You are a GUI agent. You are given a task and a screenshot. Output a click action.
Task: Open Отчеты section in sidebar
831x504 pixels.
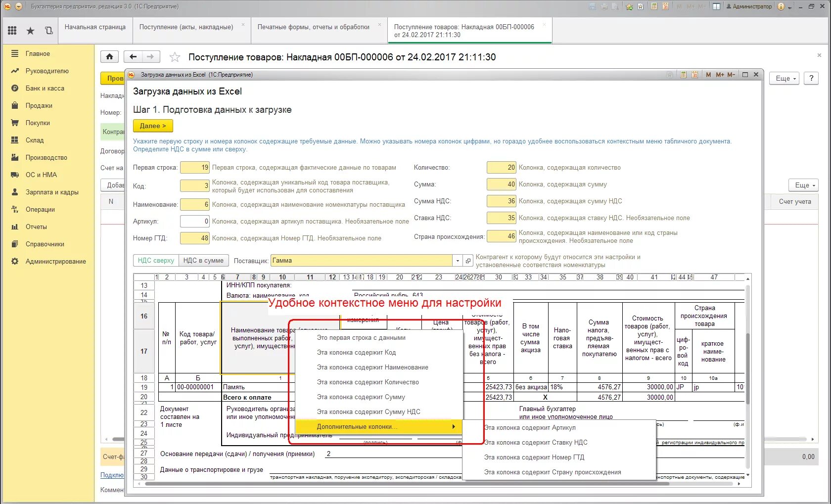(36, 227)
